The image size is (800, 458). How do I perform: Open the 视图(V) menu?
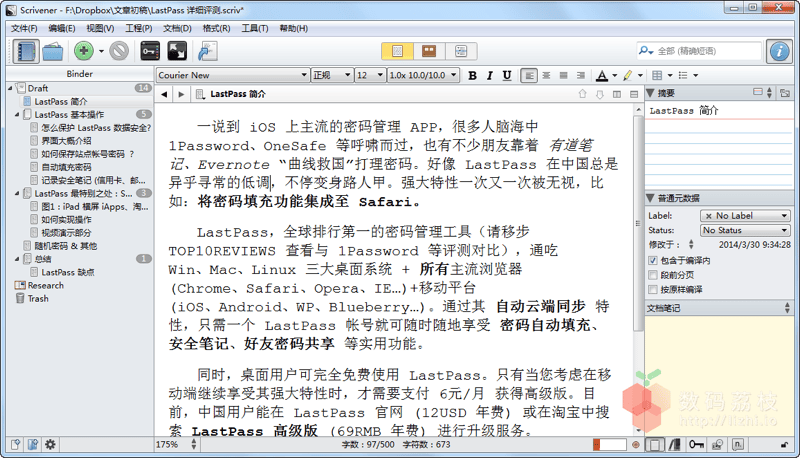tap(100, 29)
